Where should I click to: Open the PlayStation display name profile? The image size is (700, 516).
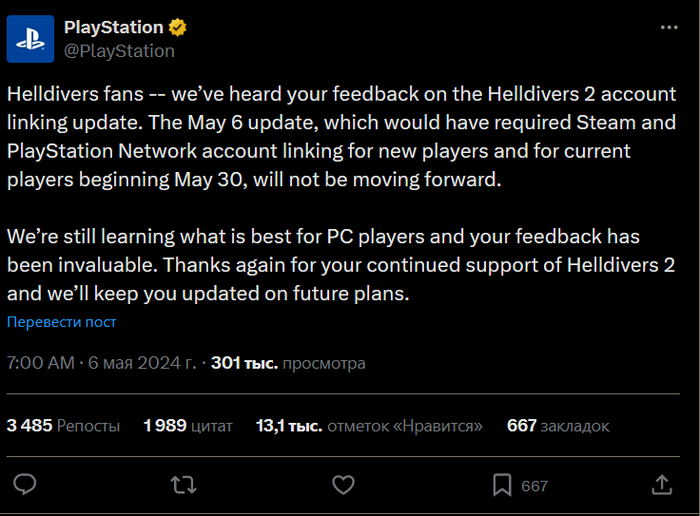click(x=113, y=27)
